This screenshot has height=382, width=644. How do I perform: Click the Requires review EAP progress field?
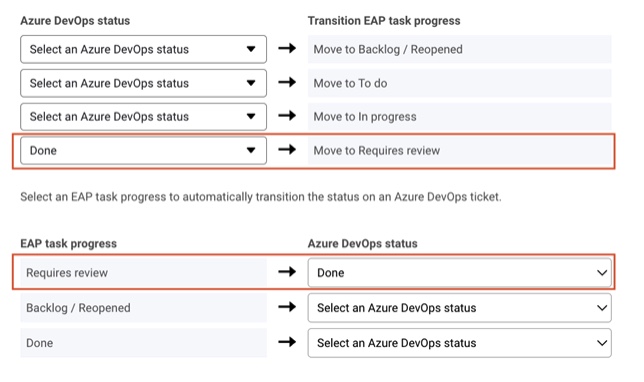[143, 273]
